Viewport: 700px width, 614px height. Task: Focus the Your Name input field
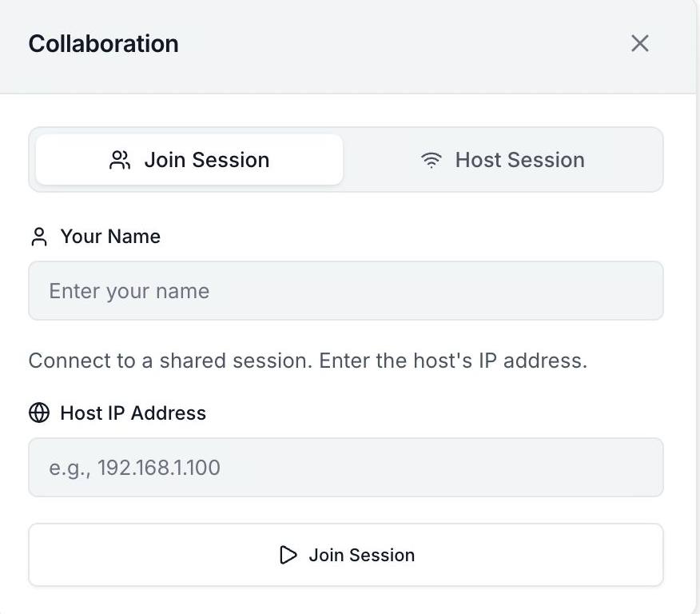[345, 291]
